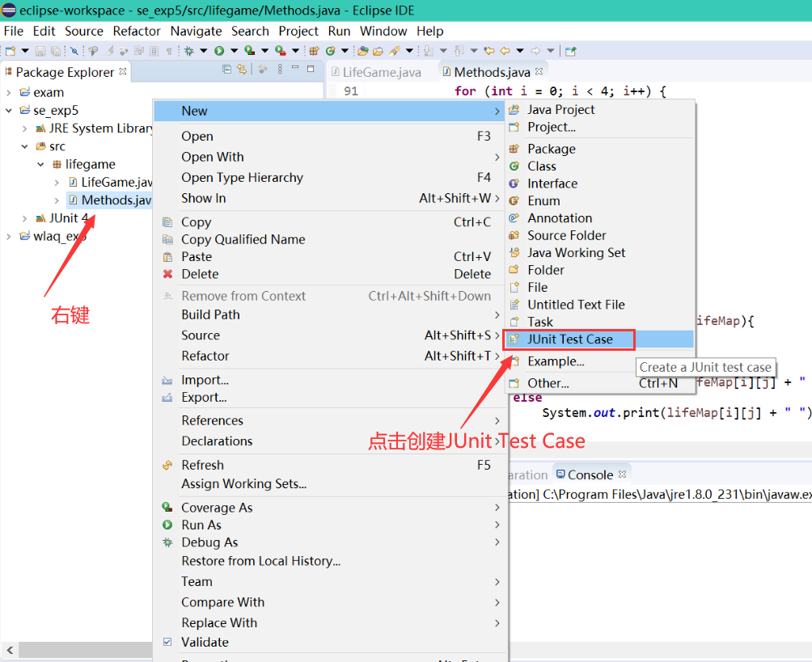Click the Show Whitespace Characters pilcrow icon

[x=169, y=51]
